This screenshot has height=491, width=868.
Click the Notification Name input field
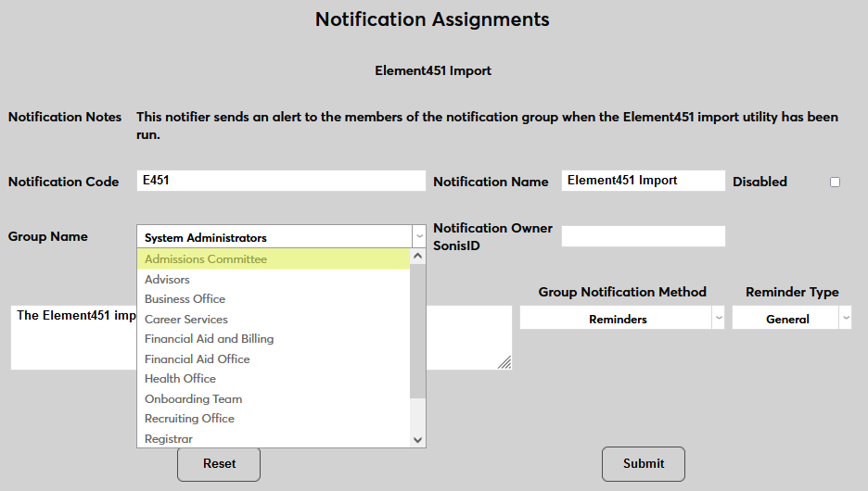[x=644, y=181]
